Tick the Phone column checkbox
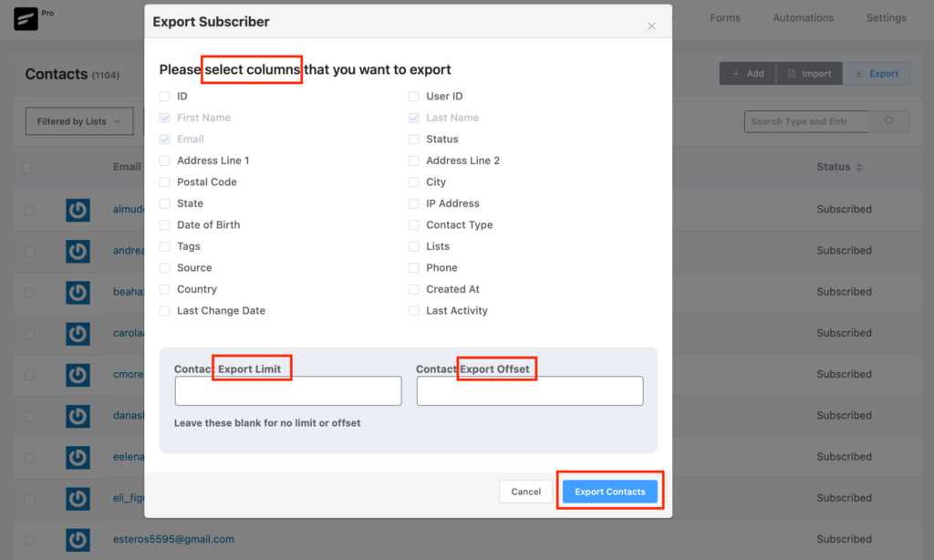Screen dimensions: 934x560 click(x=414, y=268)
